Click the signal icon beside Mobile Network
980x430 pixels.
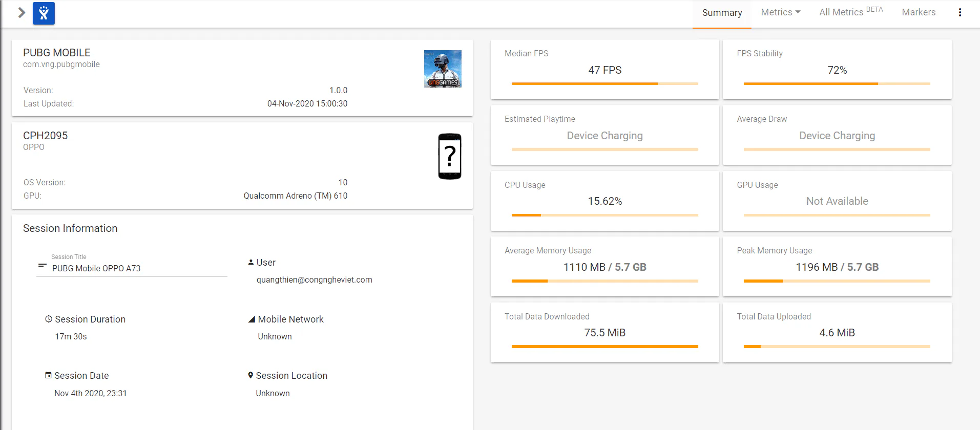pos(252,319)
